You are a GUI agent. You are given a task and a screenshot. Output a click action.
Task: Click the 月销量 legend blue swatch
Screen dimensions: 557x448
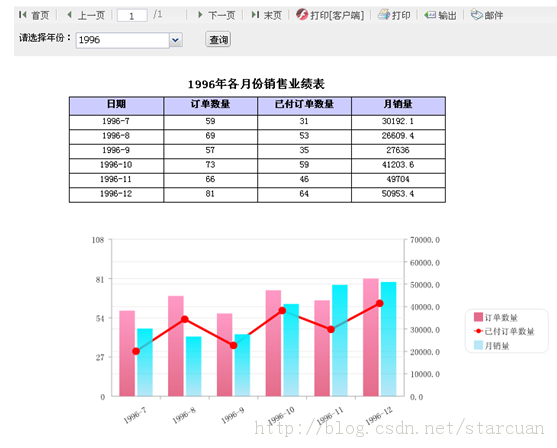(478, 345)
